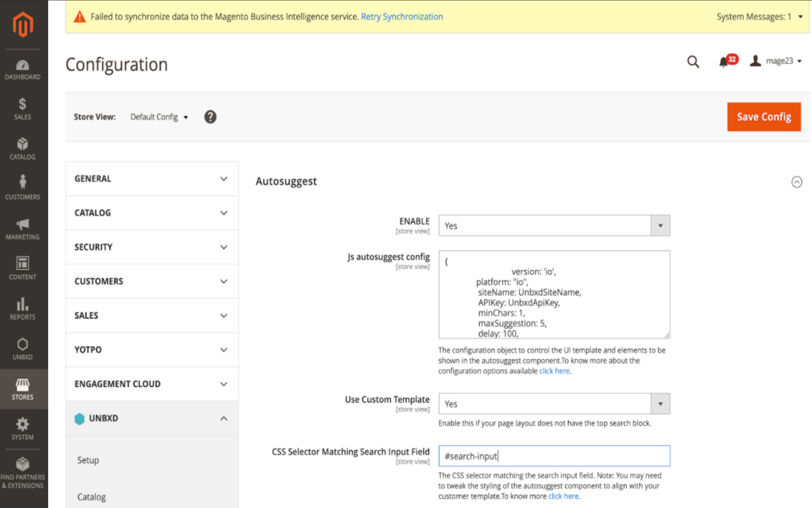
Task: Click the Save Config button
Action: coord(763,117)
